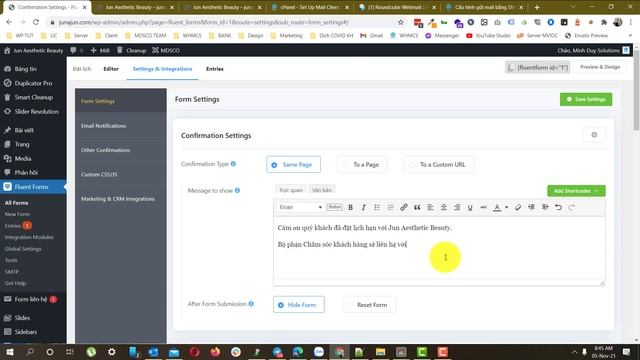640x360 pixels.
Task: Open the Message to show info tooltip
Action: pyautogui.click(x=237, y=190)
